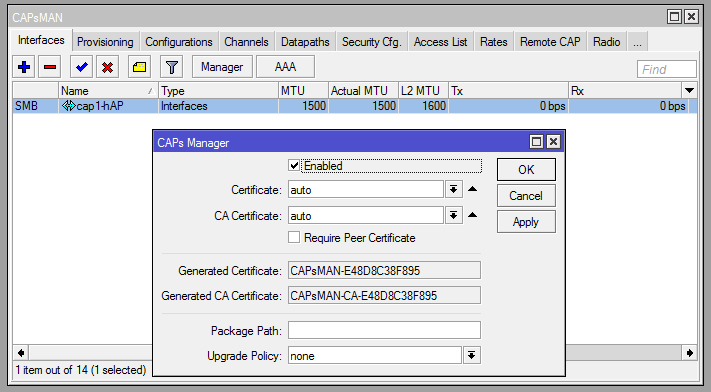Click the Actual MTU column header

tap(363, 91)
